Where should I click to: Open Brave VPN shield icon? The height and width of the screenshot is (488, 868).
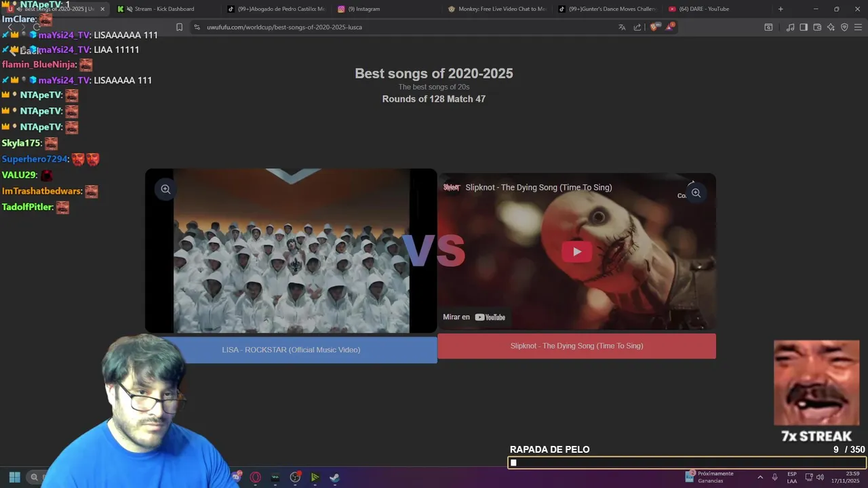[x=844, y=27]
